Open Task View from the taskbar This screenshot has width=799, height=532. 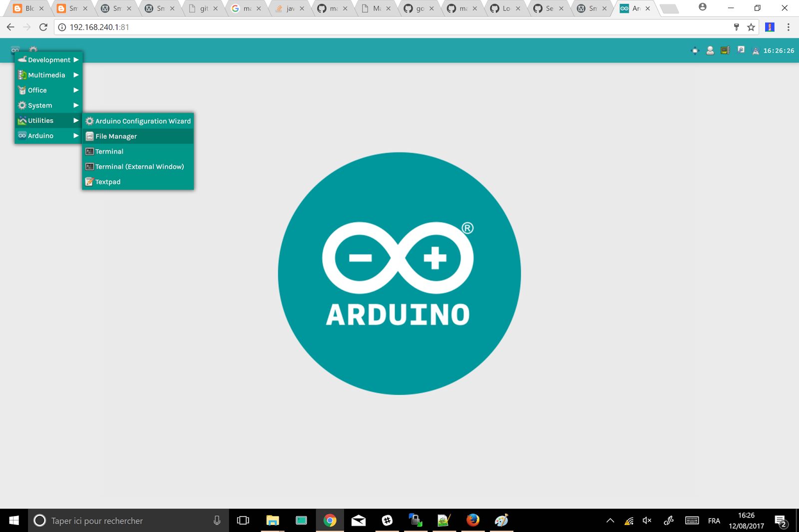click(243, 521)
